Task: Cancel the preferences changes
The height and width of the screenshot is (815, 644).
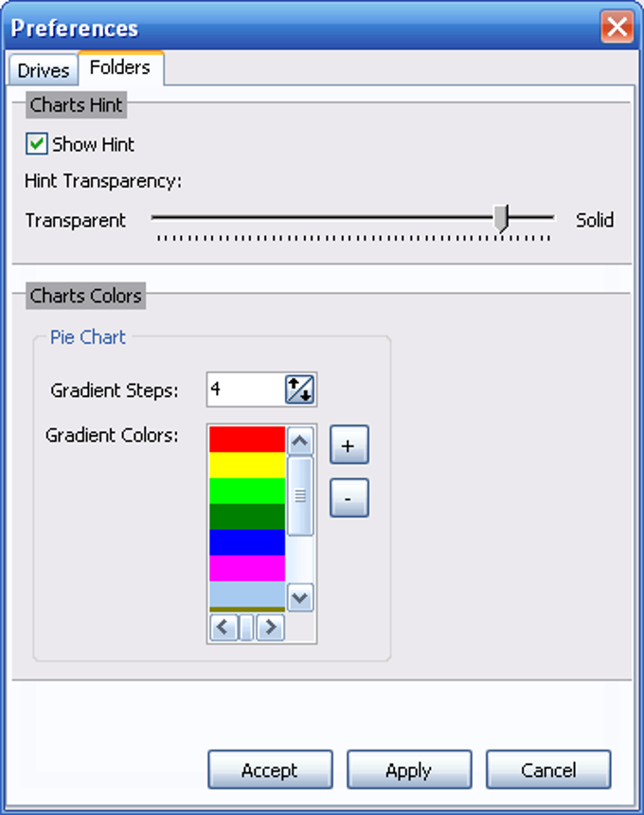Action: [548, 770]
